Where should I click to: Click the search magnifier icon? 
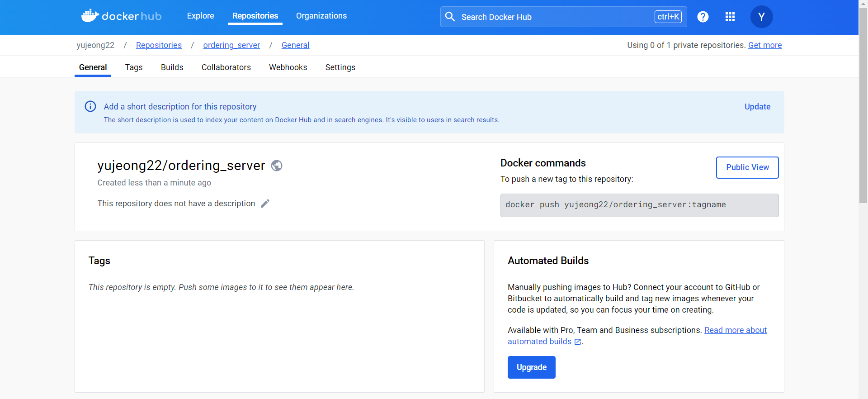tap(450, 17)
